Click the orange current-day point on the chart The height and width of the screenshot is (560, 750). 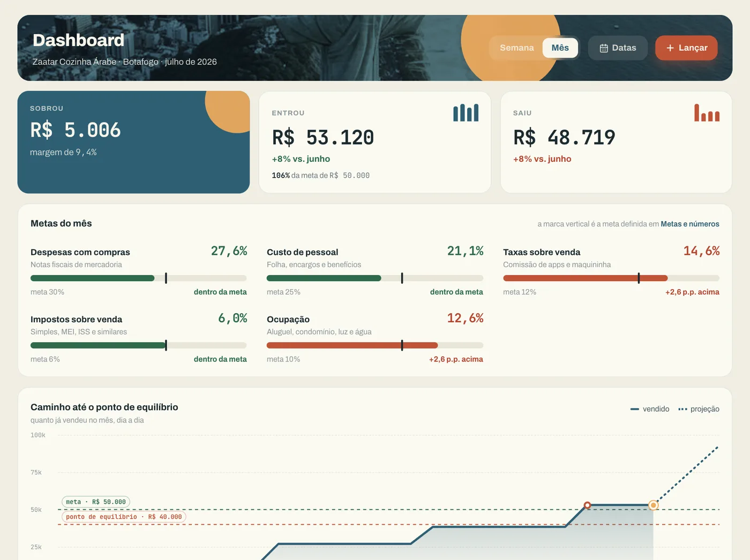[653, 505]
